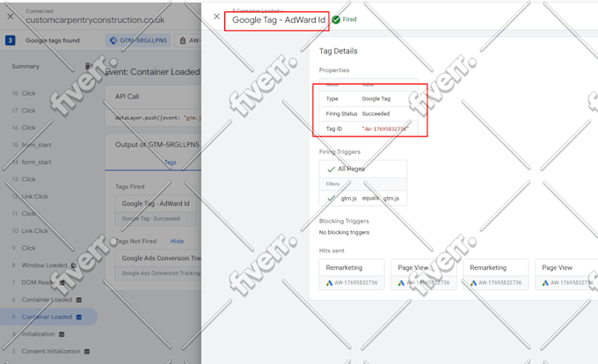Select event 16 Click
Image resolution: width=598 pixels, height=364 pixels.
coord(24,127)
